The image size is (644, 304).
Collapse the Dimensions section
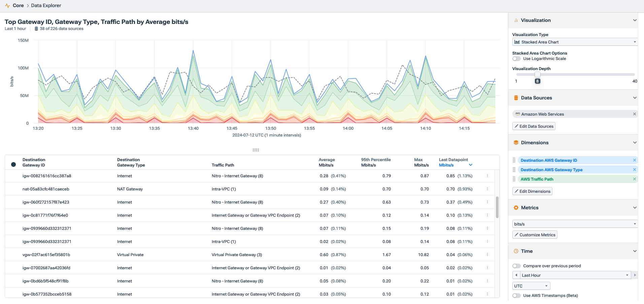[x=635, y=143]
